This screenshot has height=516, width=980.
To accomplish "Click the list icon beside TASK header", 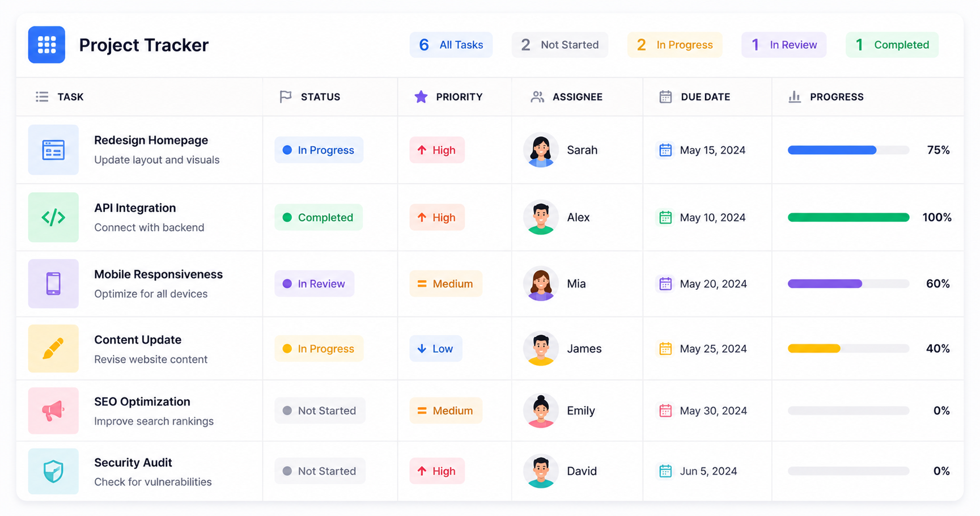I will (x=42, y=97).
